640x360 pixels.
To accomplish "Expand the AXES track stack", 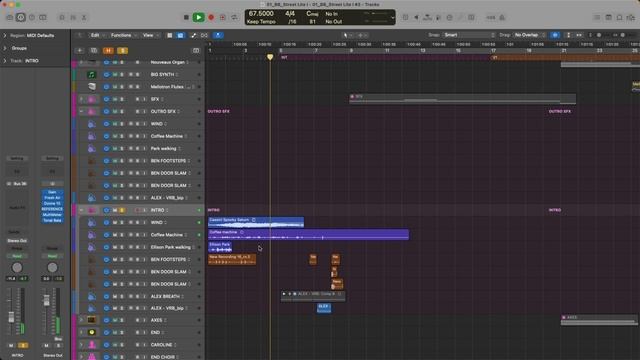I will tap(81, 320).
